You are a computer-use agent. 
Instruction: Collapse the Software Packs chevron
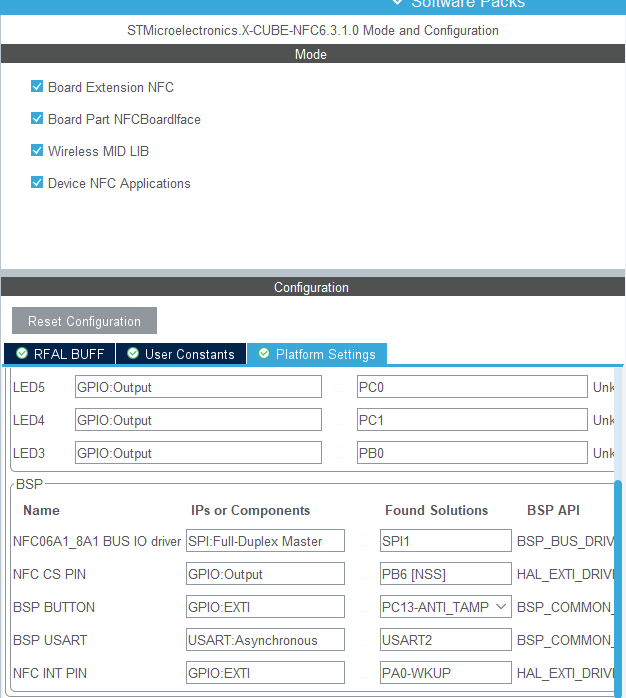[x=398, y=3]
